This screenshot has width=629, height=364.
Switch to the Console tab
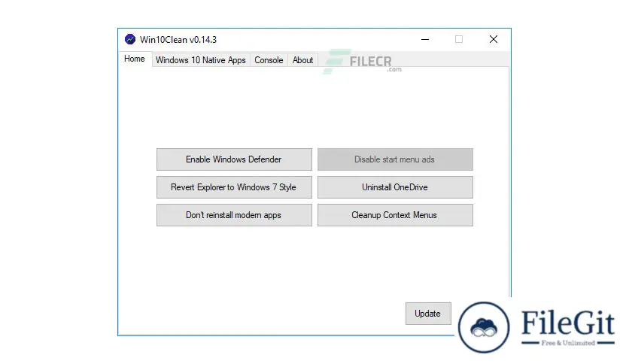[269, 60]
